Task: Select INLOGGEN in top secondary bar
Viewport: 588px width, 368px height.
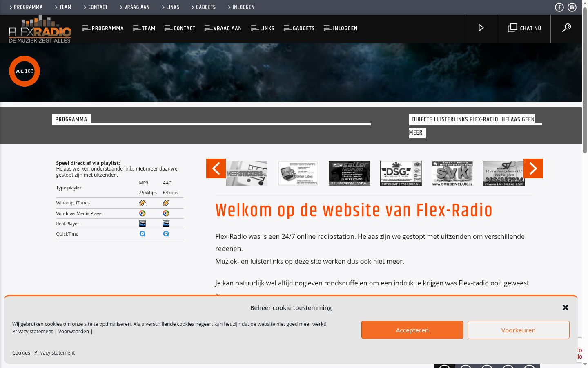Action: [x=241, y=7]
